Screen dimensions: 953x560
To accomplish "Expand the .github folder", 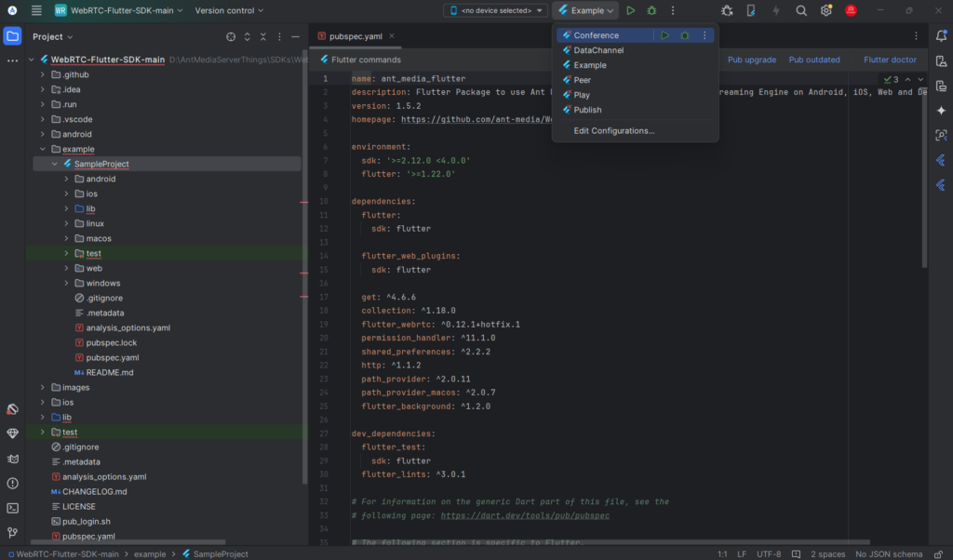I will [43, 74].
